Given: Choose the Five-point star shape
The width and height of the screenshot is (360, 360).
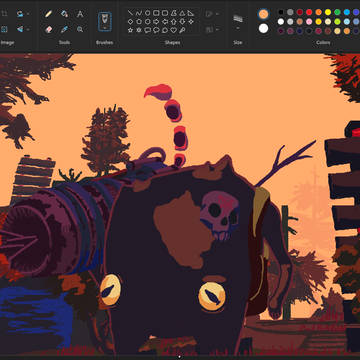Looking at the screenshot, I should coord(130,30).
